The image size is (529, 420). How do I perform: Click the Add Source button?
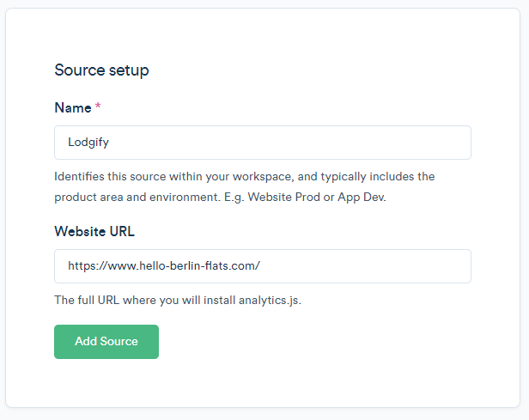click(106, 341)
